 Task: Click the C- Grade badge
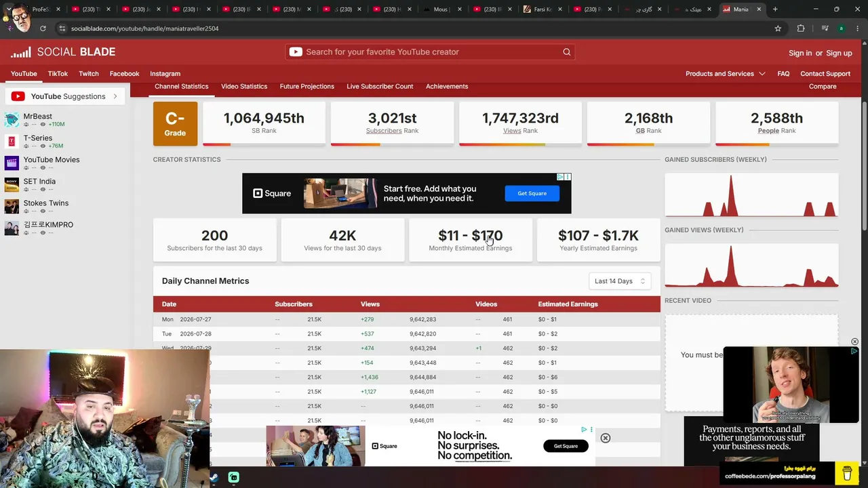click(175, 124)
